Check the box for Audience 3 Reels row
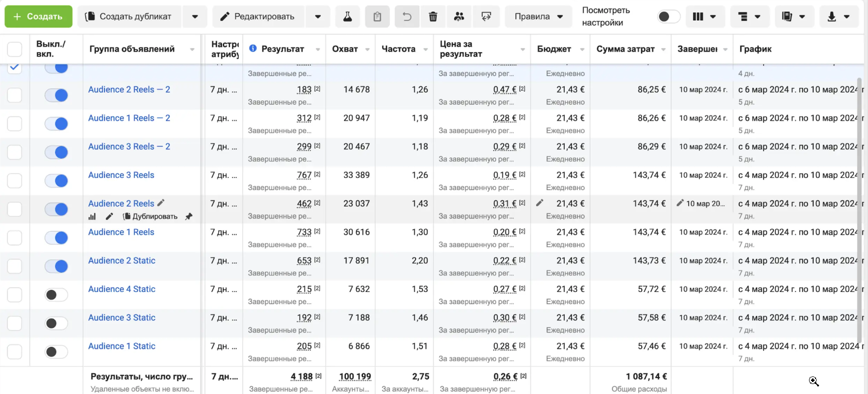This screenshot has height=394, width=868. pyautogui.click(x=14, y=180)
